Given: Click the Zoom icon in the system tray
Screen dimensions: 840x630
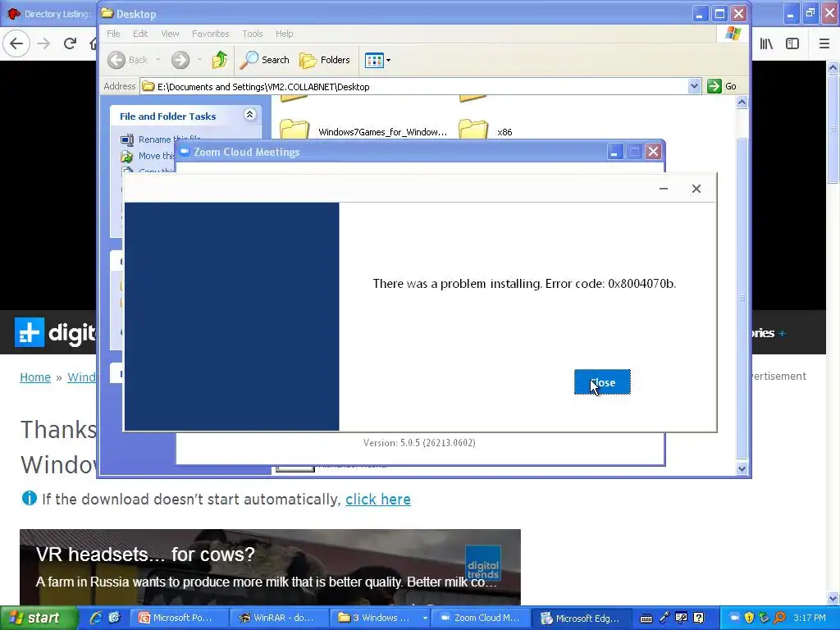Looking at the screenshot, I should [x=734, y=619].
